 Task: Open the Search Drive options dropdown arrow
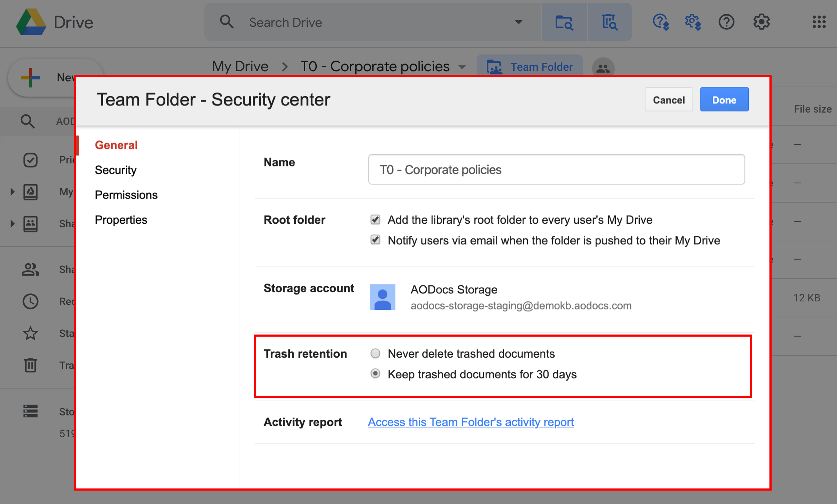point(518,22)
